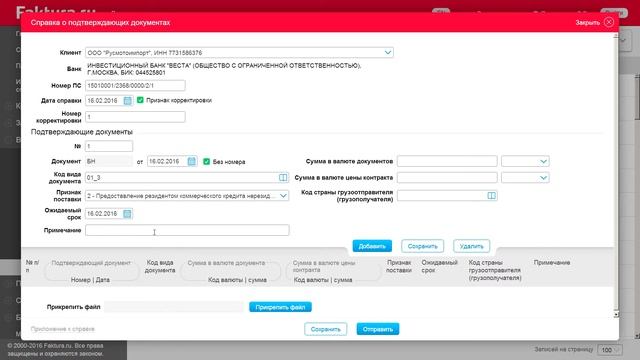Click the Отправить button
Screen dimensions: 640x360
378,329
